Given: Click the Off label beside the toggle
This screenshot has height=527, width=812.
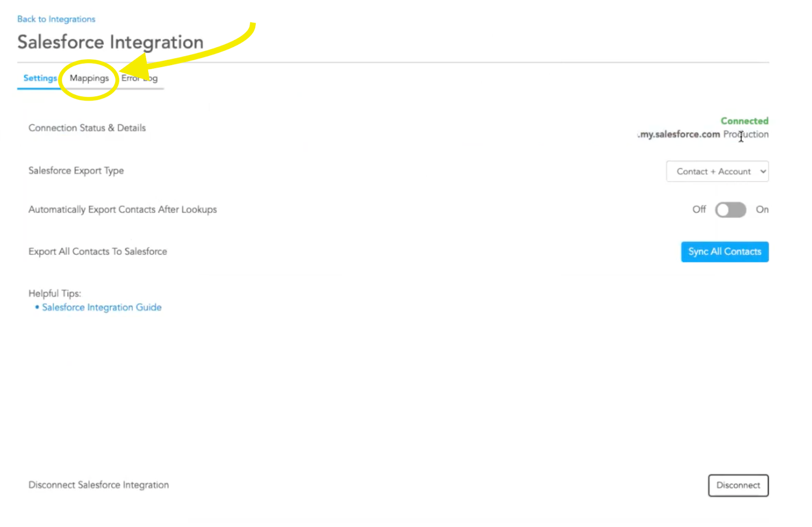Looking at the screenshot, I should pyautogui.click(x=699, y=209).
